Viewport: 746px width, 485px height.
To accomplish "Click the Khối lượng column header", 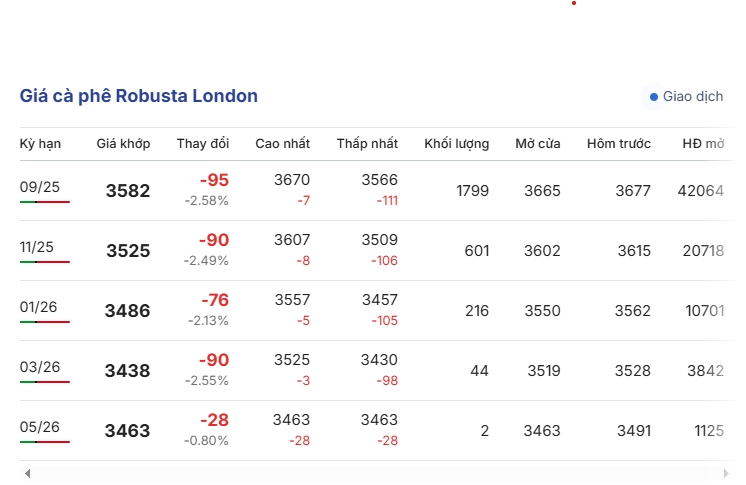I will tap(456, 143).
